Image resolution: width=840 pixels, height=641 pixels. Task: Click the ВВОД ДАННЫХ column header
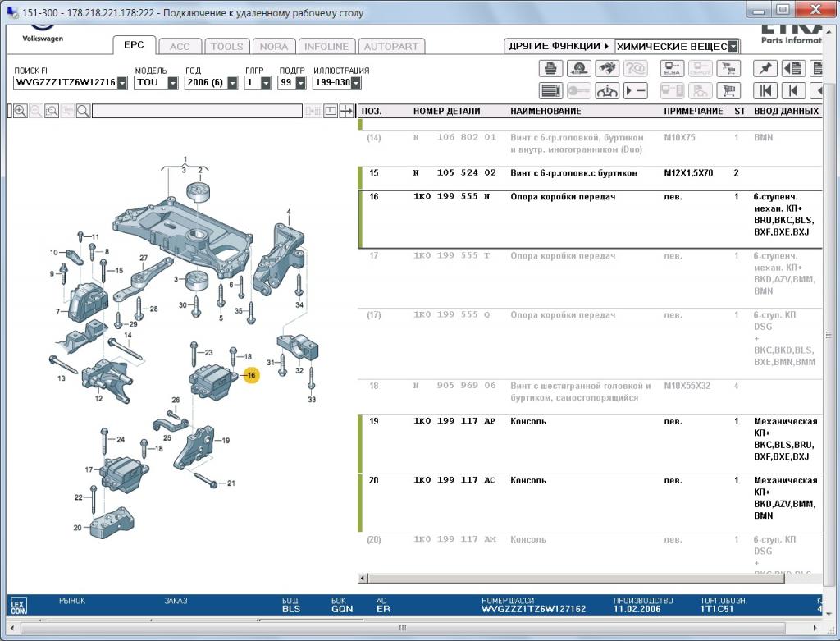click(x=787, y=111)
